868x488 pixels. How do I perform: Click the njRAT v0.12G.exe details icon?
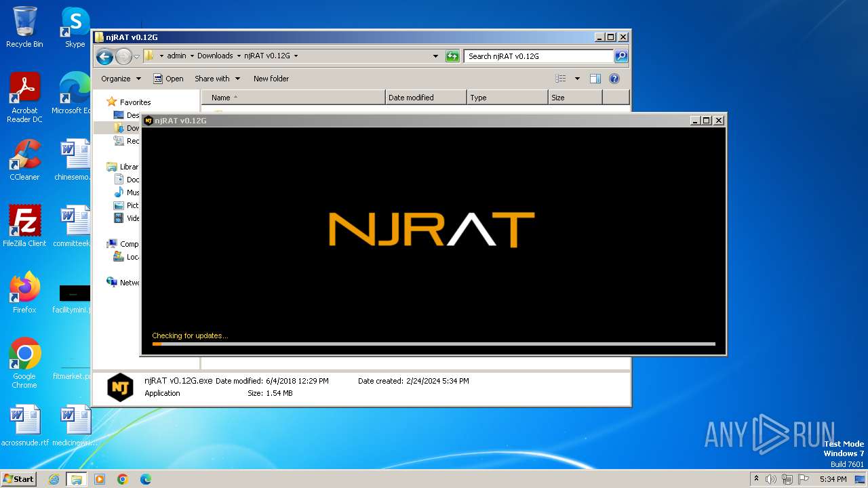(x=120, y=387)
